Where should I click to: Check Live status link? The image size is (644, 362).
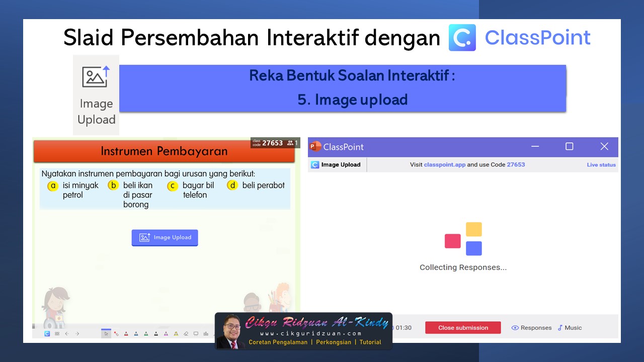coord(601,164)
